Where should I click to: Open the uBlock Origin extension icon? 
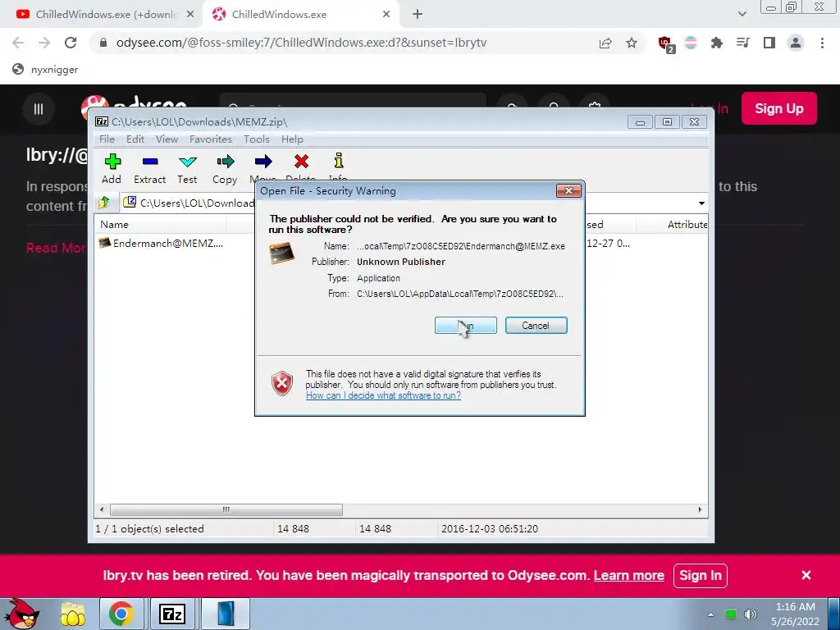[666, 43]
